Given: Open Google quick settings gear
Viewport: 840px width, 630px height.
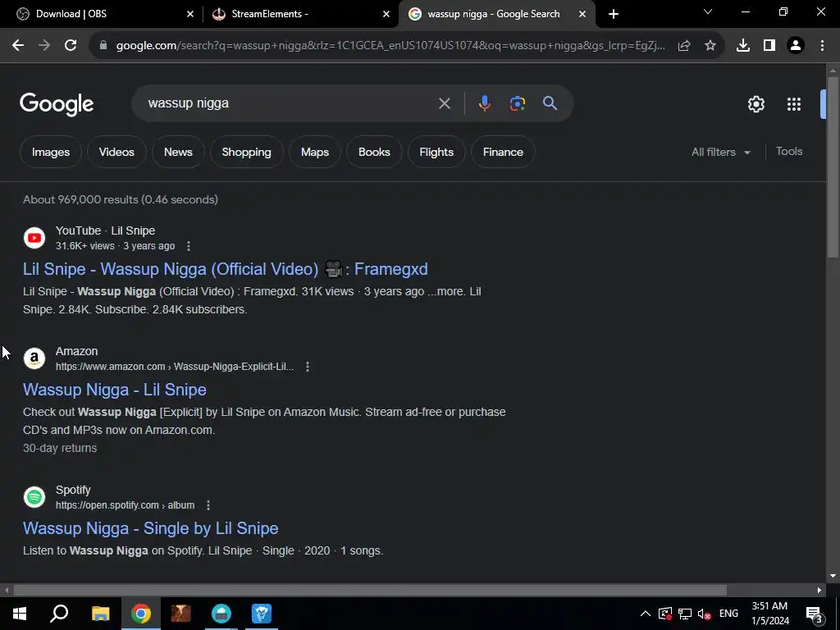Looking at the screenshot, I should pos(756,104).
